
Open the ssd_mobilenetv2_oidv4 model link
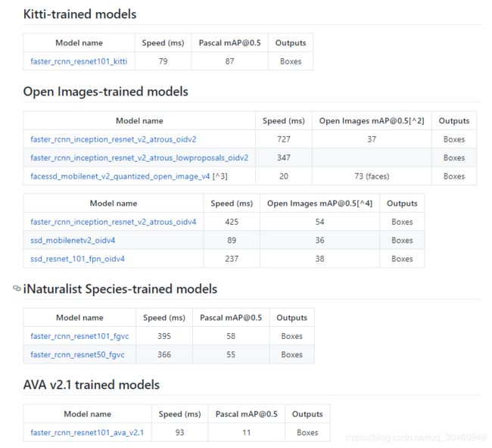[x=73, y=241]
